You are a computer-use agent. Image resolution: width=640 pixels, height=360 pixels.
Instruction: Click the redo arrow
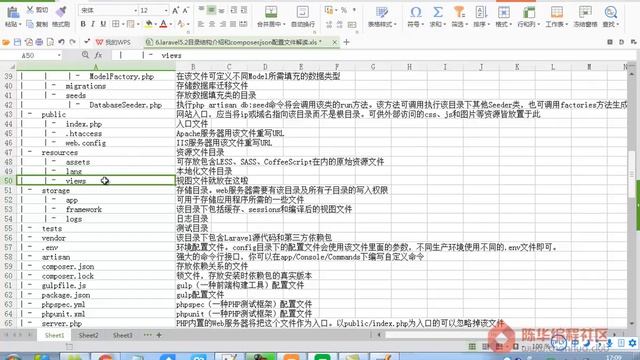[73, 42]
